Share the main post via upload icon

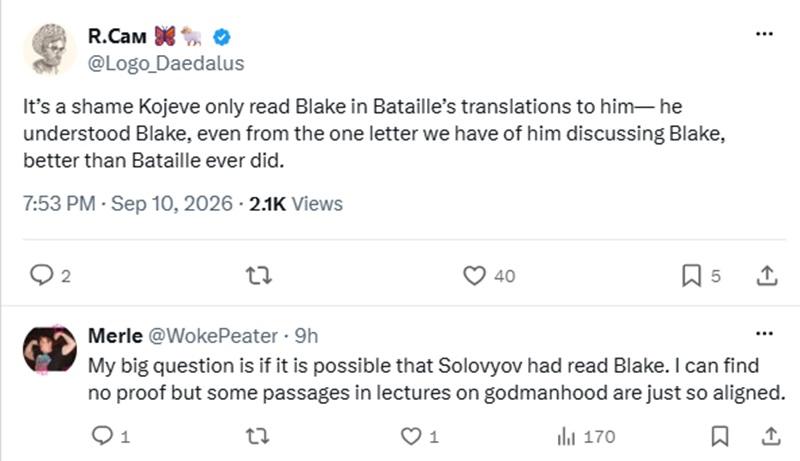coord(766,276)
